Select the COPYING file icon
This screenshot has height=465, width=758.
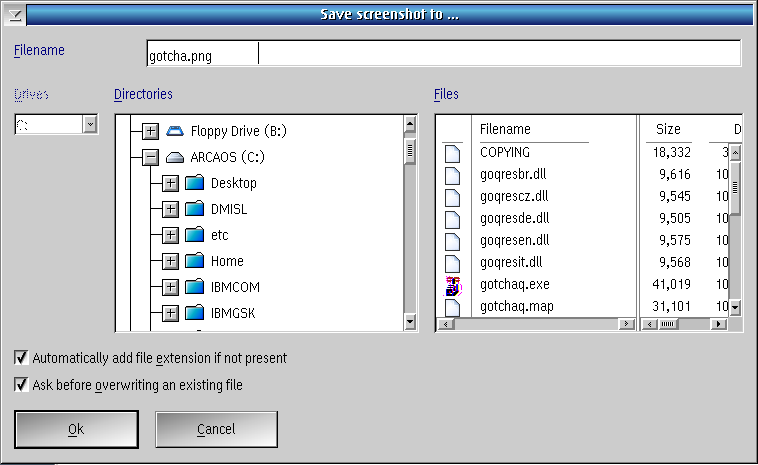click(x=452, y=153)
